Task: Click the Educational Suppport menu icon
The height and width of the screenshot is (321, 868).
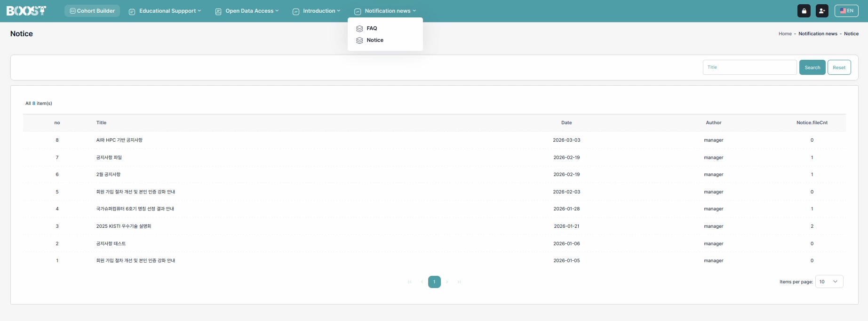Action: click(x=132, y=11)
